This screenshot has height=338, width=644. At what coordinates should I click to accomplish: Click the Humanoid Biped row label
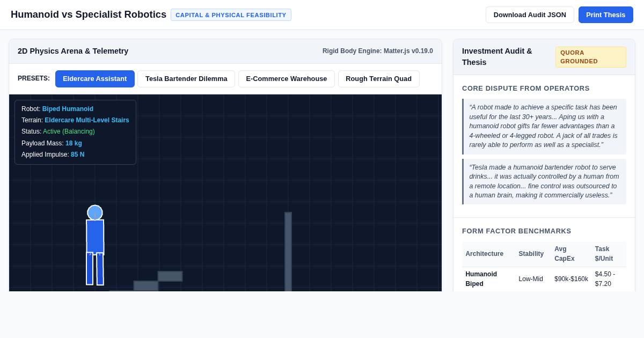tap(481, 279)
